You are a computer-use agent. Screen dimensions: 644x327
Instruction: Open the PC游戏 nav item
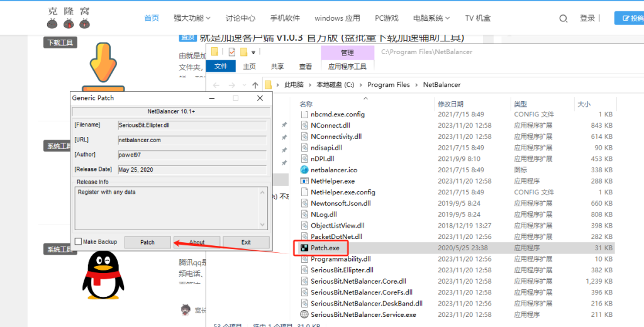[387, 18]
